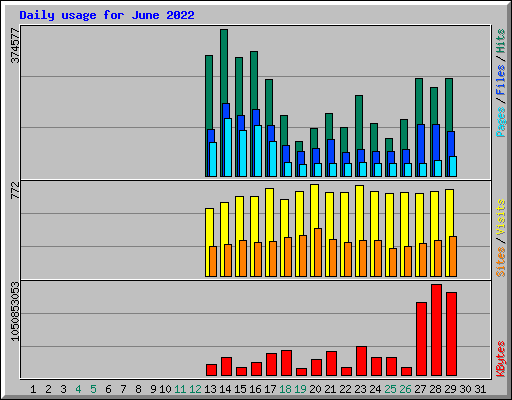Click the tallest red KBytes bar for day 28

pyautogui.click(x=436, y=330)
